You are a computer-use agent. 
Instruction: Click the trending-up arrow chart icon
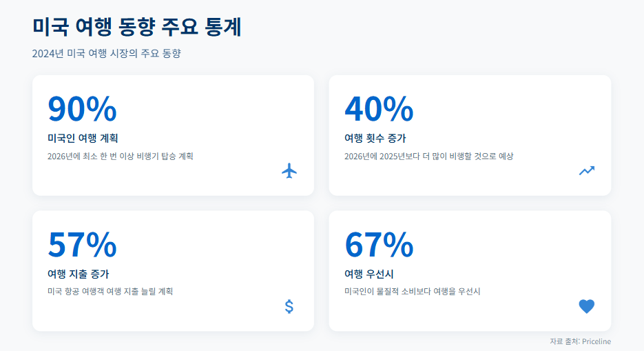coord(586,171)
